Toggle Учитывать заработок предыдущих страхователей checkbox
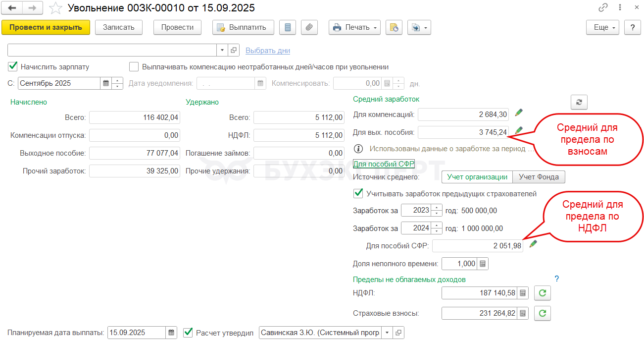The width and height of the screenshot is (644, 342). 358,193
